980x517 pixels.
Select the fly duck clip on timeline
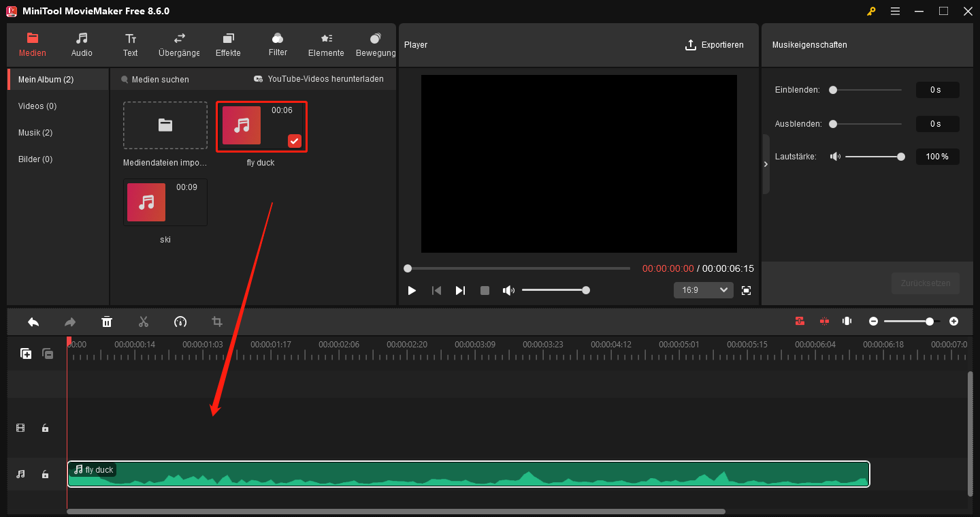(x=469, y=474)
